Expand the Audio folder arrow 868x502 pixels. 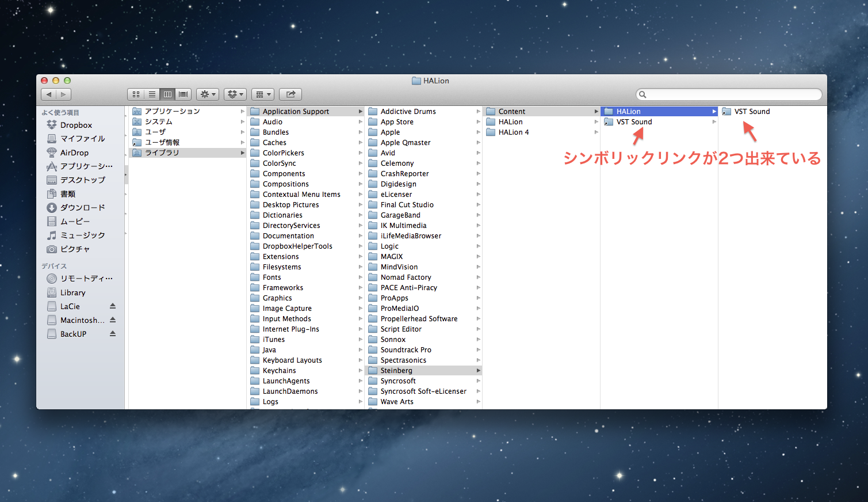(361, 122)
